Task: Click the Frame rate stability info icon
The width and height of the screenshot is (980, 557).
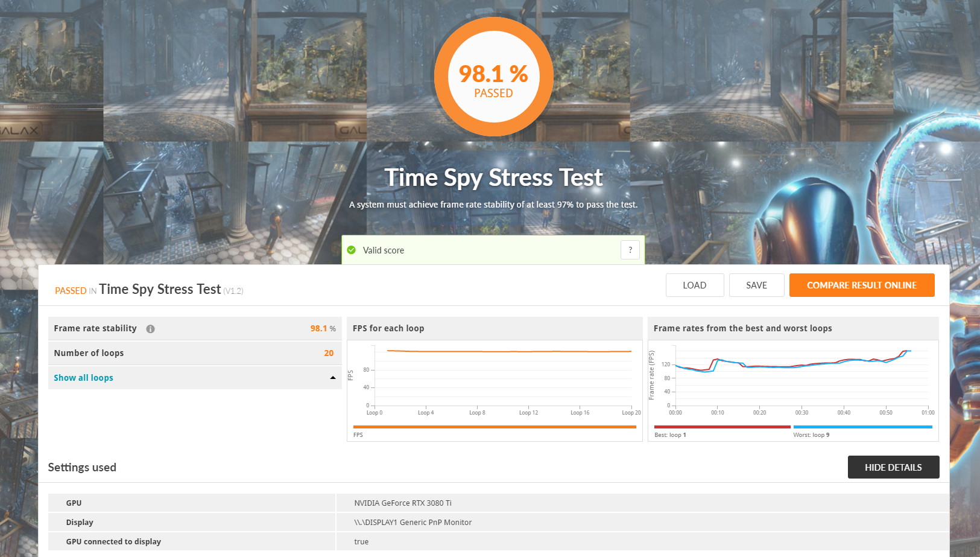Action: click(150, 329)
